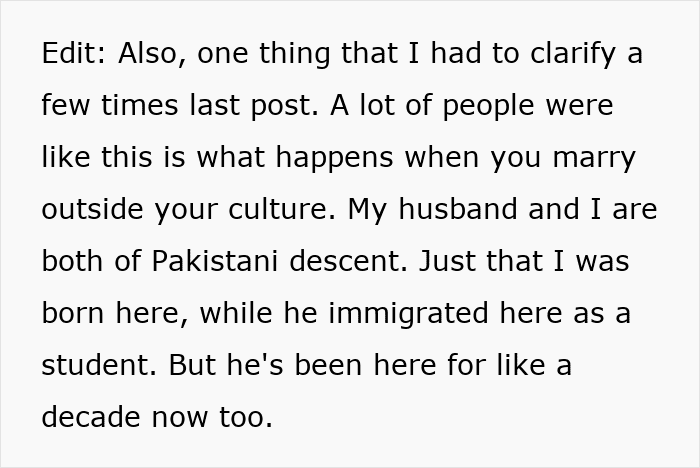Click the word "too" ending the paragraph
This screenshot has height=468, width=700.
point(249,418)
